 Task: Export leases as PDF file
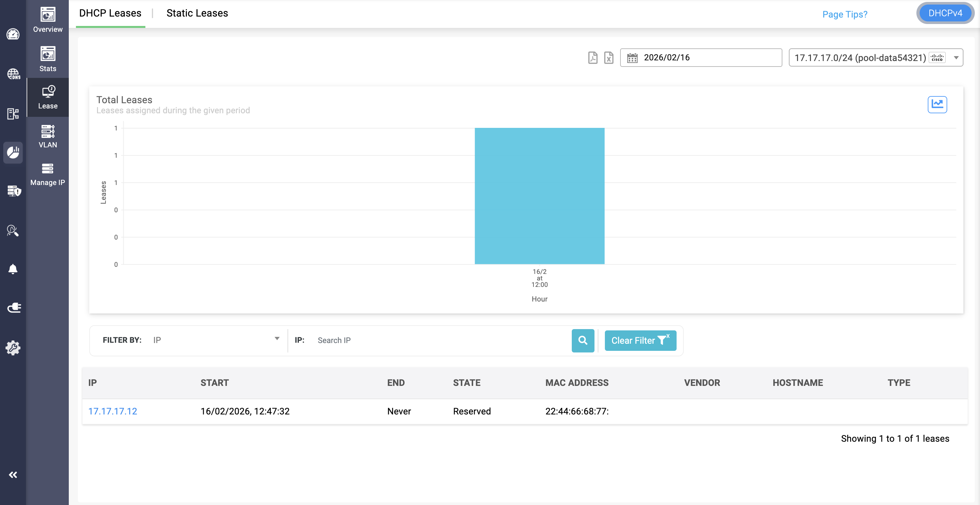click(x=593, y=58)
